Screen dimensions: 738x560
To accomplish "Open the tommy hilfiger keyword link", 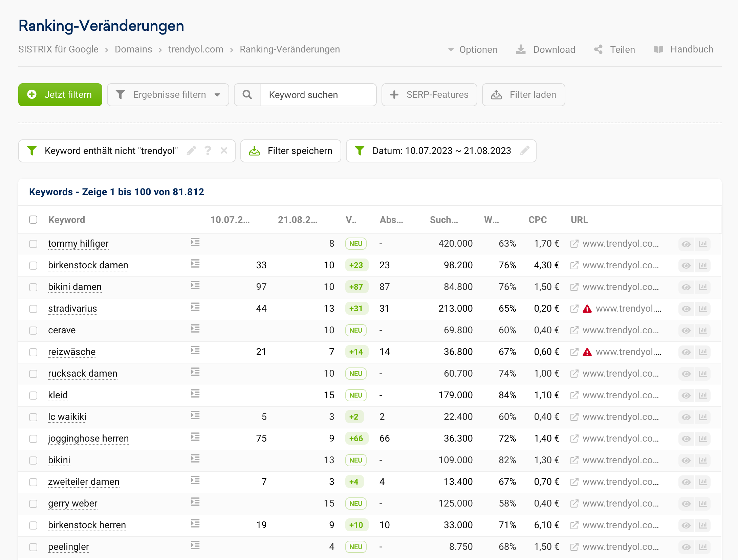I will point(78,244).
